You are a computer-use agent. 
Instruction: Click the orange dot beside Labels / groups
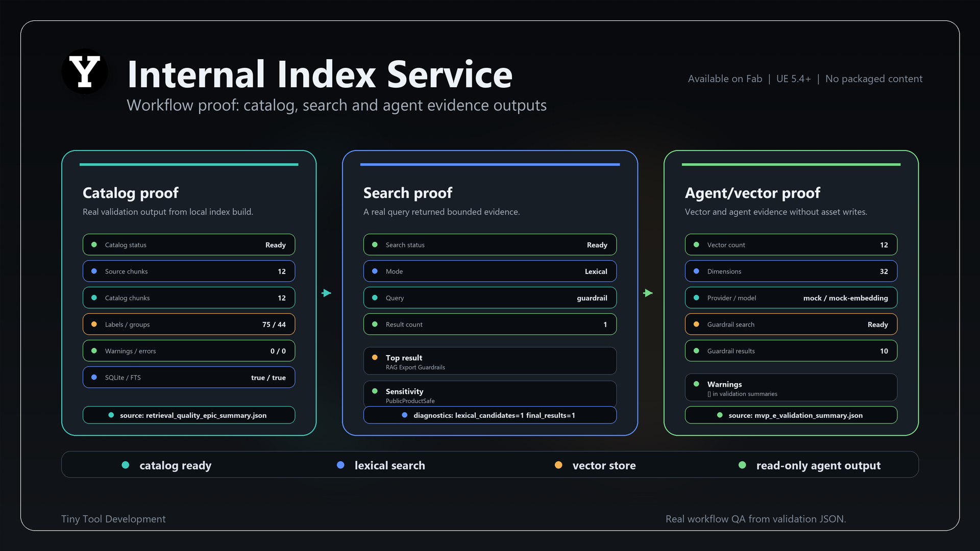[94, 324]
